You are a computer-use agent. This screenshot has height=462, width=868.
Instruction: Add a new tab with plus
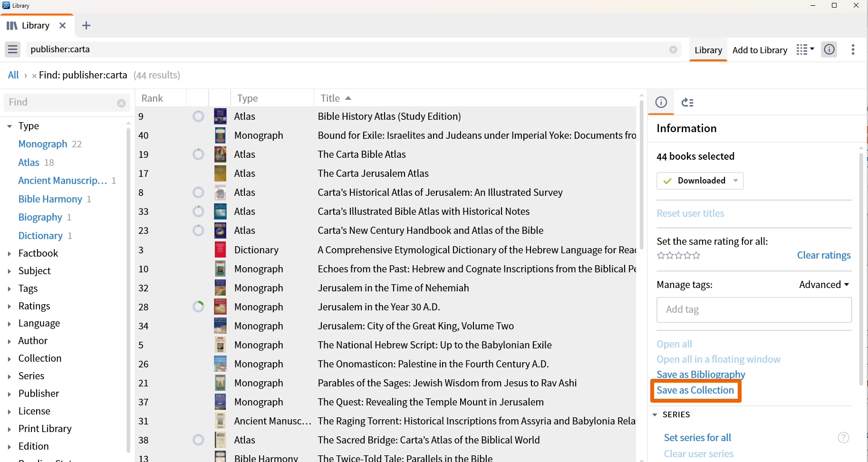(x=86, y=26)
